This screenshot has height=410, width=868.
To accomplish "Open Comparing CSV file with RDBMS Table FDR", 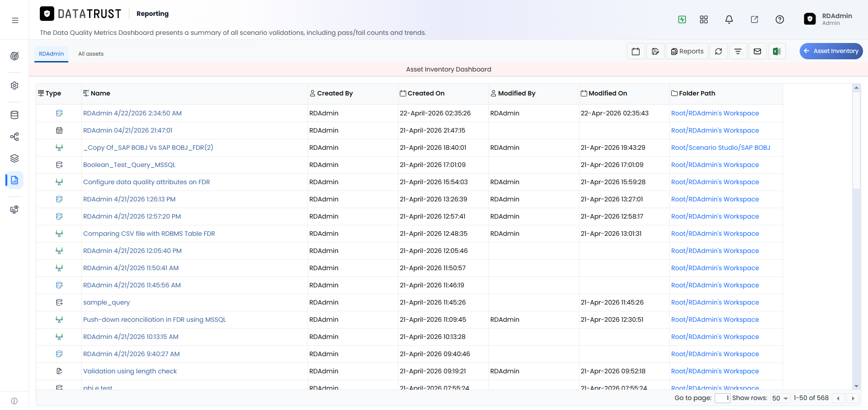I will tap(149, 234).
